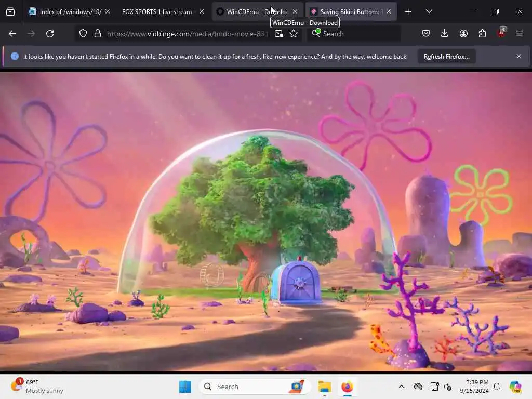
Task: Show hidden system tray icons
Action: [x=402, y=387]
